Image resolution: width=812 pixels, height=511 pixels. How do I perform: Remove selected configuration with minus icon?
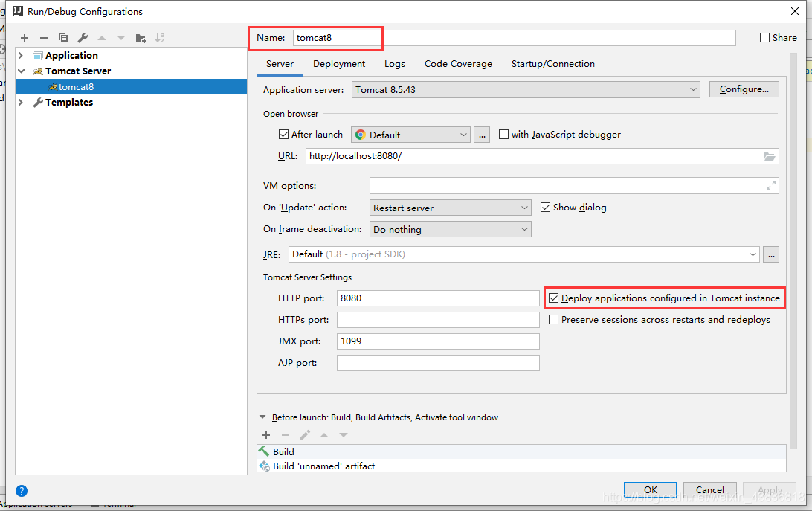coord(43,38)
